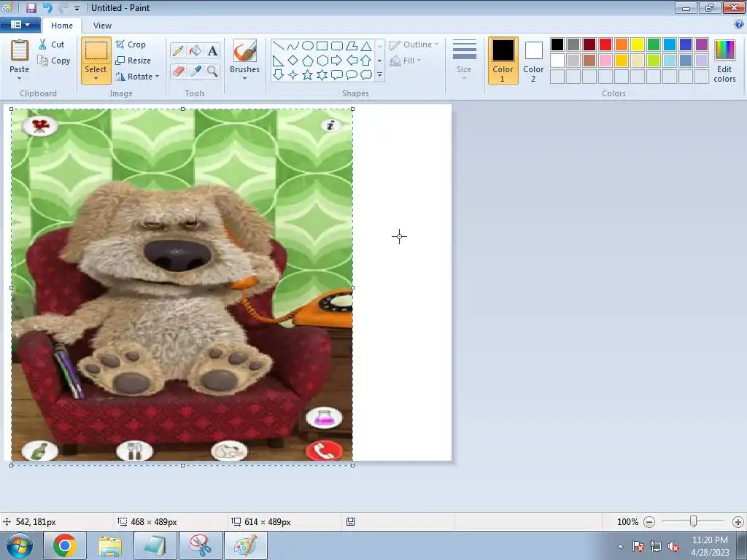Toggle Color 2 as active color
Screen dimensions: 747x560
(x=533, y=61)
